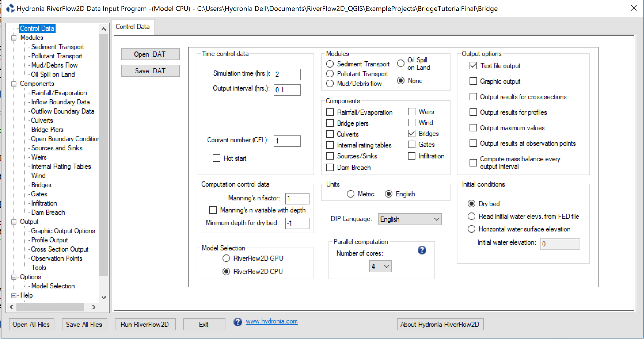The height and width of the screenshot is (339, 644).
Task: Click the Output interval input field
Action: point(287,90)
